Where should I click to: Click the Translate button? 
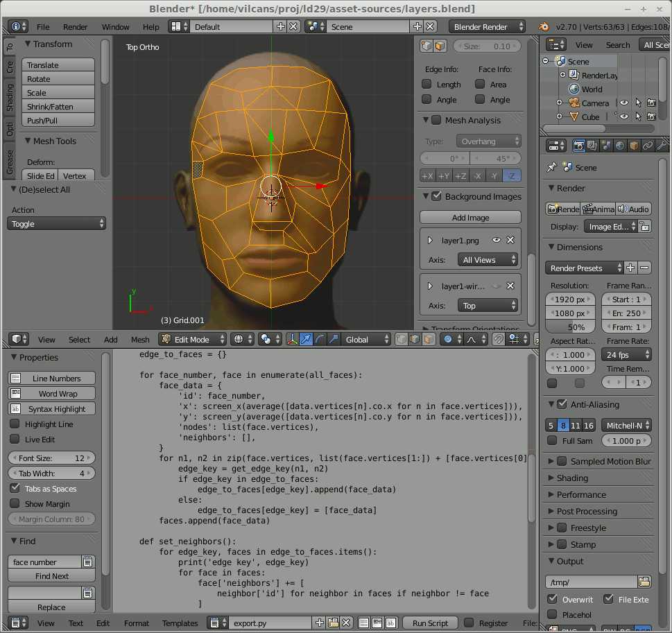58,64
